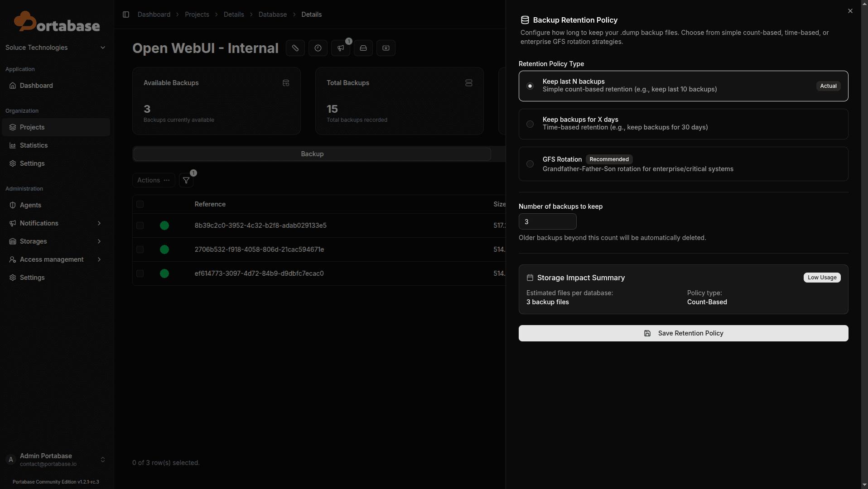
Task: Open the Soluce Technologies organization switcher
Action: (56, 48)
